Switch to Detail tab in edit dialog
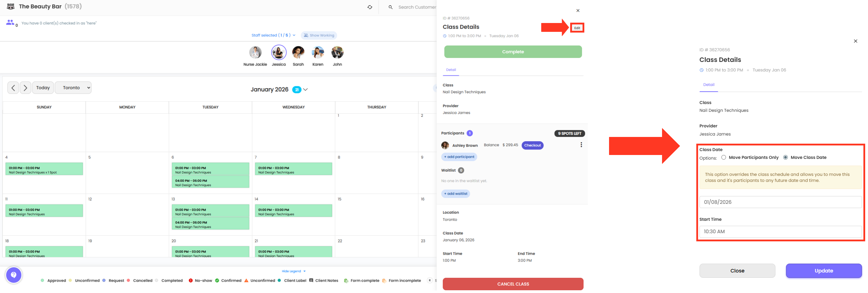The height and width of the screenshot is (293, 868). point(709,85)
